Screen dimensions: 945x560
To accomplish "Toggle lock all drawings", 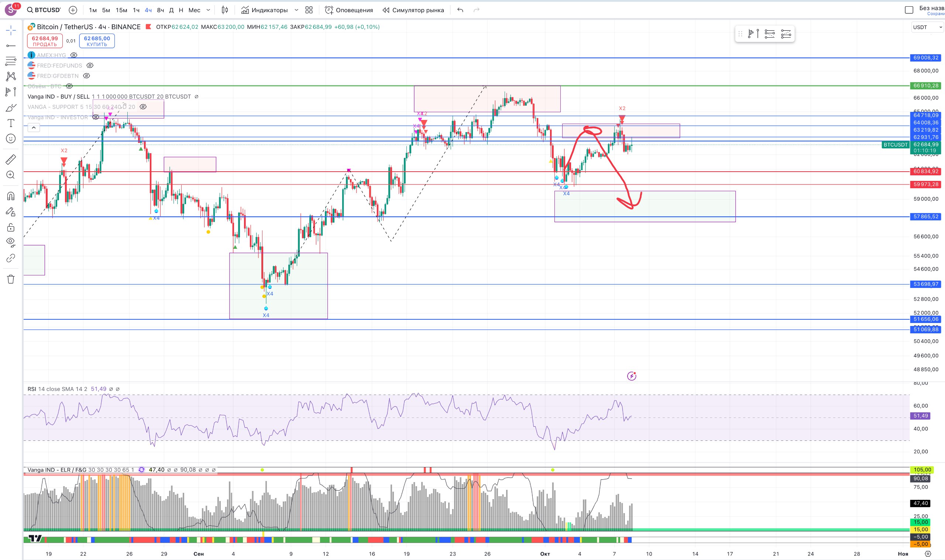I will coord(11,227).
